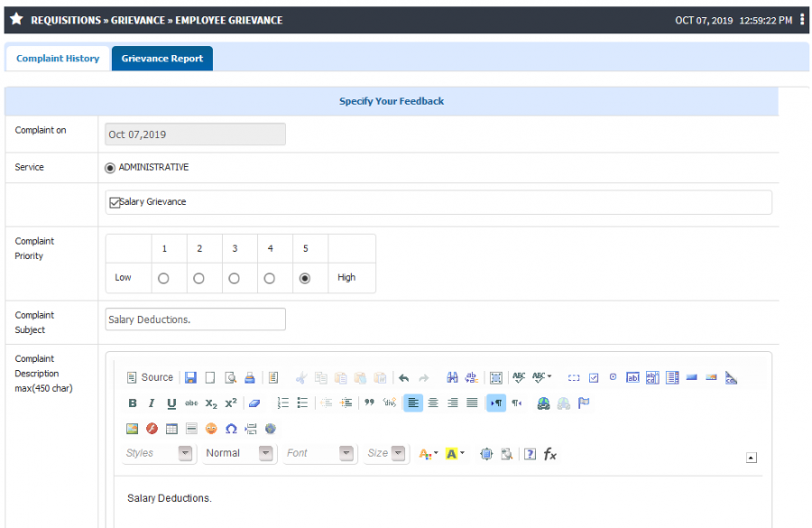The width and height of the screenshot is (812, 528).
Task: Insert a form Button element
Action: [692, 377]
